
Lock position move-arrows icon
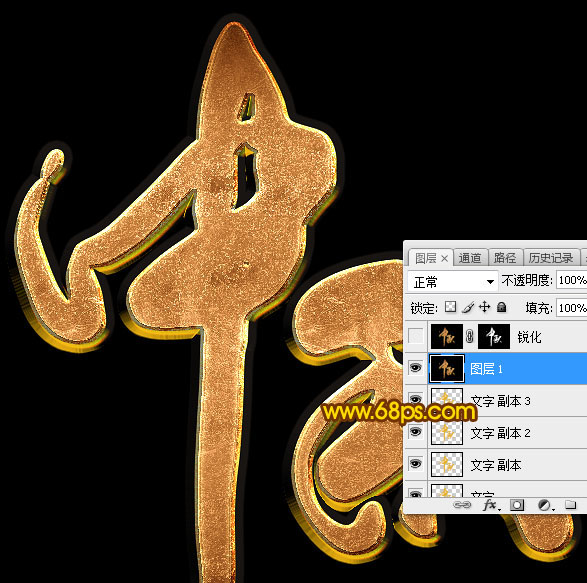coord(484,307)
